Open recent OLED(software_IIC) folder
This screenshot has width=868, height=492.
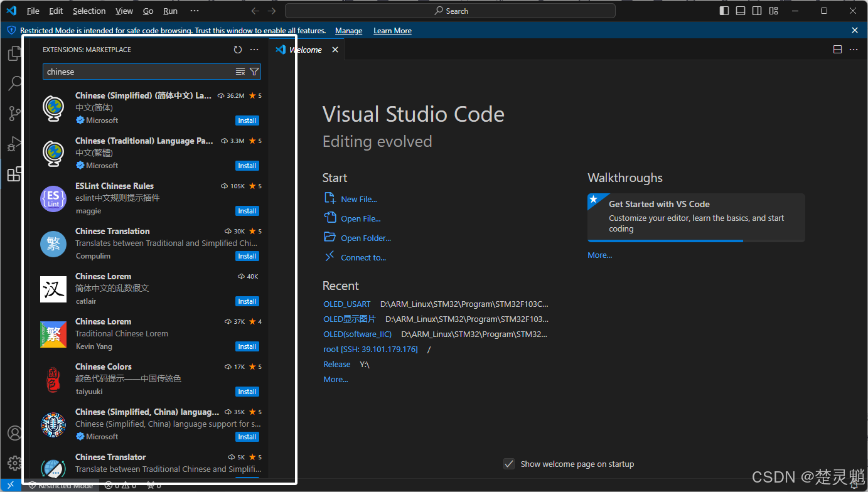357,334
